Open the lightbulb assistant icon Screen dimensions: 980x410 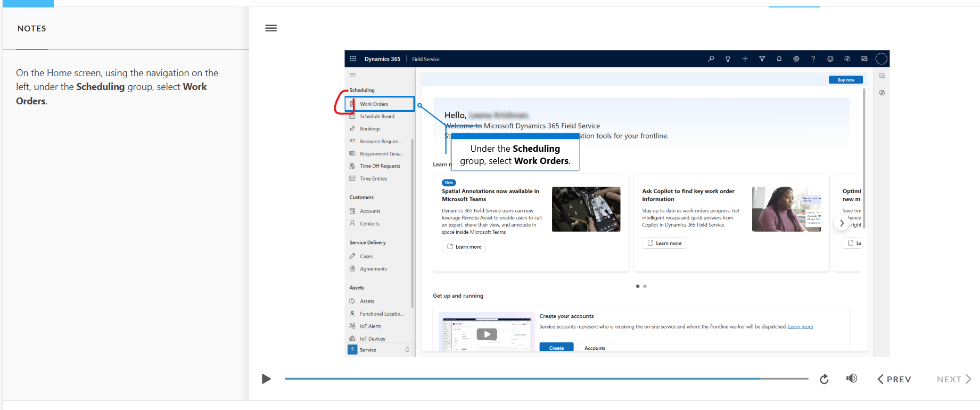(728, 59)
